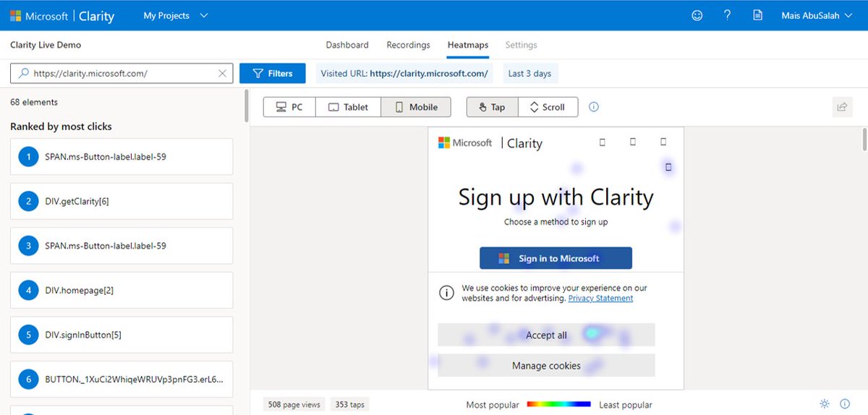The height and width of the screenshot is (415, 868).
Task: Click the info icon beside Scroll
Action: 594,107
